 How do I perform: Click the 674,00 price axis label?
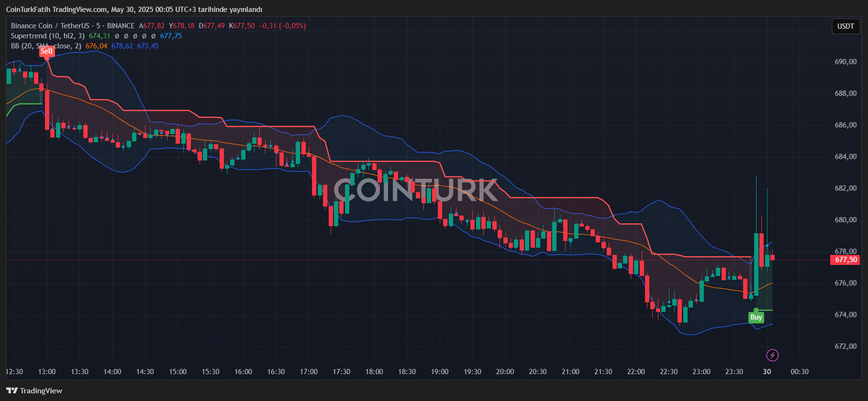[x=846, y=315]
